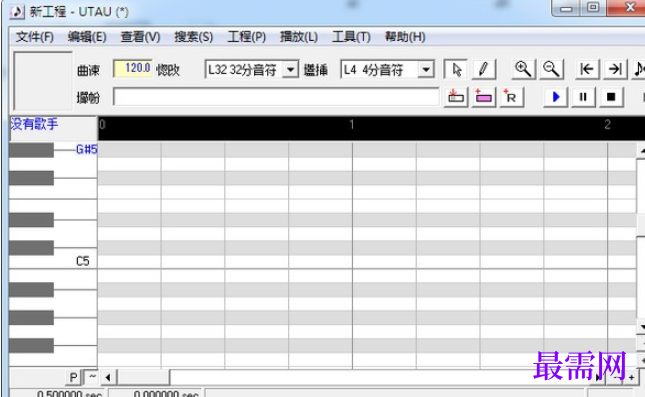The width and height of the screenshot is (645, 397).
Task: Open the 文件(F) menu
Action: point(35,37)
